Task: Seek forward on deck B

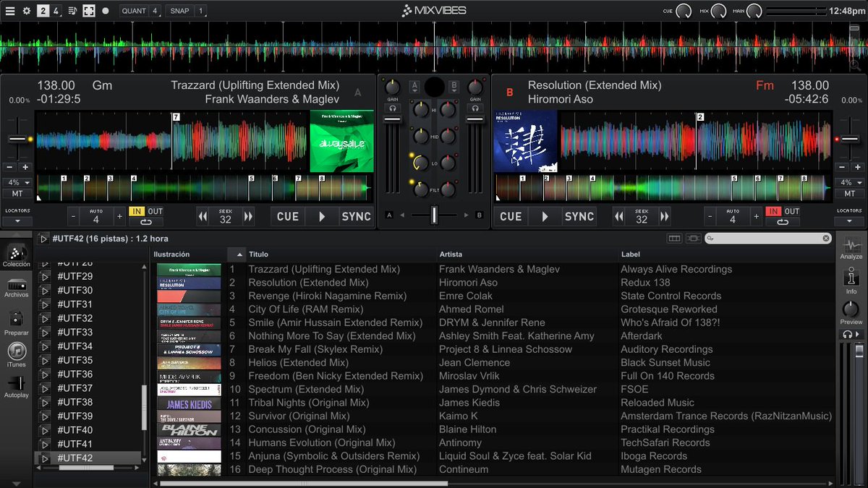Action: [664, 216]
